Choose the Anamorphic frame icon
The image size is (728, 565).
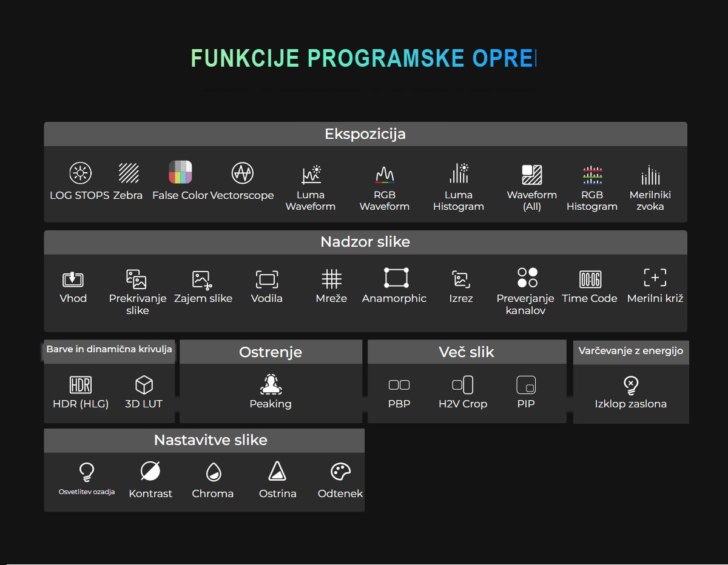[396, 278]
